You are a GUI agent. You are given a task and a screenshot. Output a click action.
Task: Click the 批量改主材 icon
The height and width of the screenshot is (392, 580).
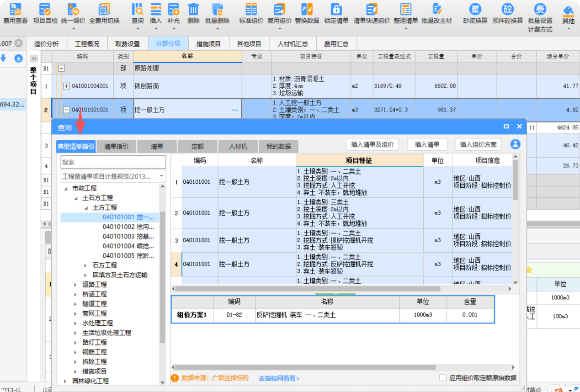[x=436, y=9]
